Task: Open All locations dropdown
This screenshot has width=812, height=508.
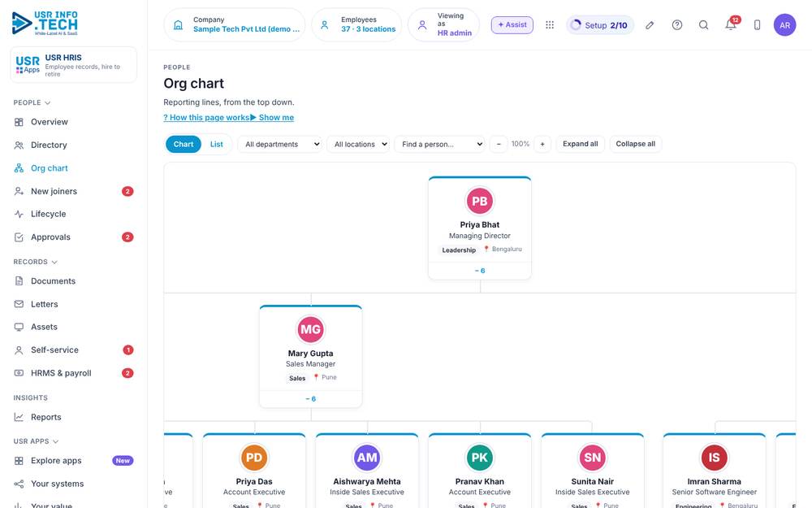Action: point(358,144)
